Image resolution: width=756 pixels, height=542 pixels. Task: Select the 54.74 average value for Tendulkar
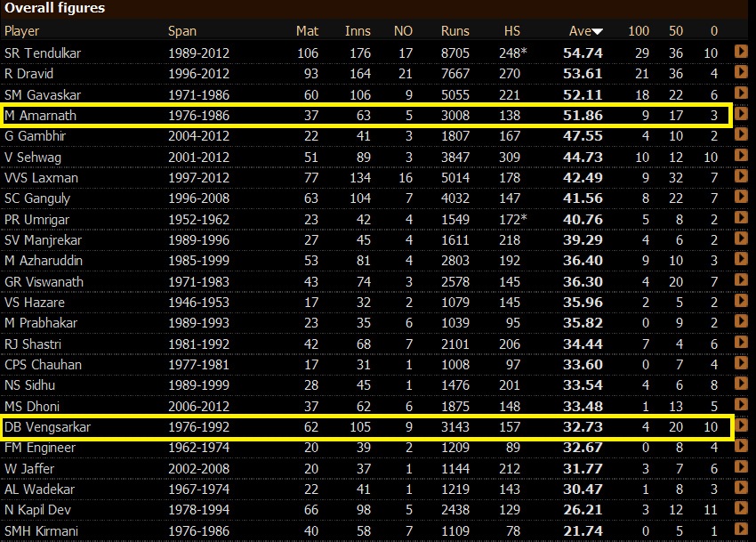tap(583, 53)
